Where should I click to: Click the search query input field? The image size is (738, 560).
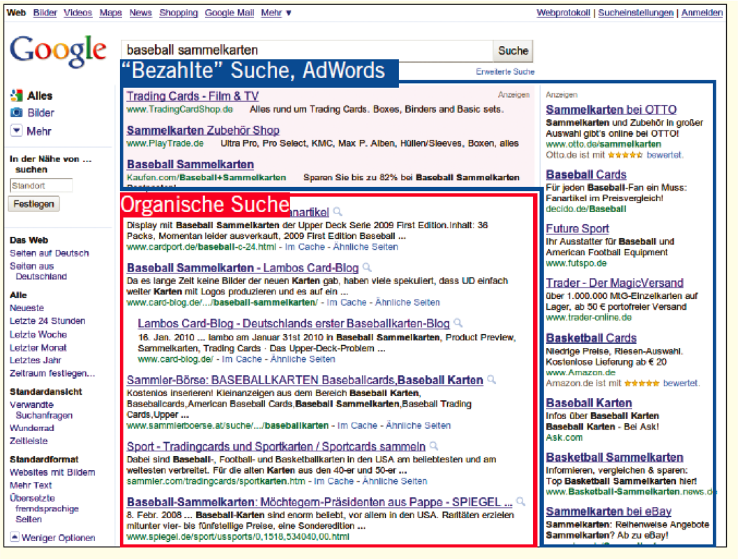(x=308, y=50)
